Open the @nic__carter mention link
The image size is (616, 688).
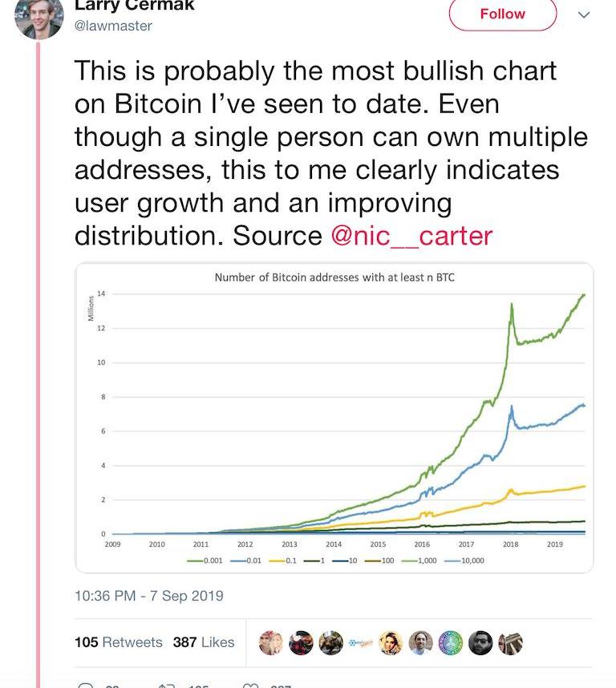pyautogui.click(x=411, y=236)
